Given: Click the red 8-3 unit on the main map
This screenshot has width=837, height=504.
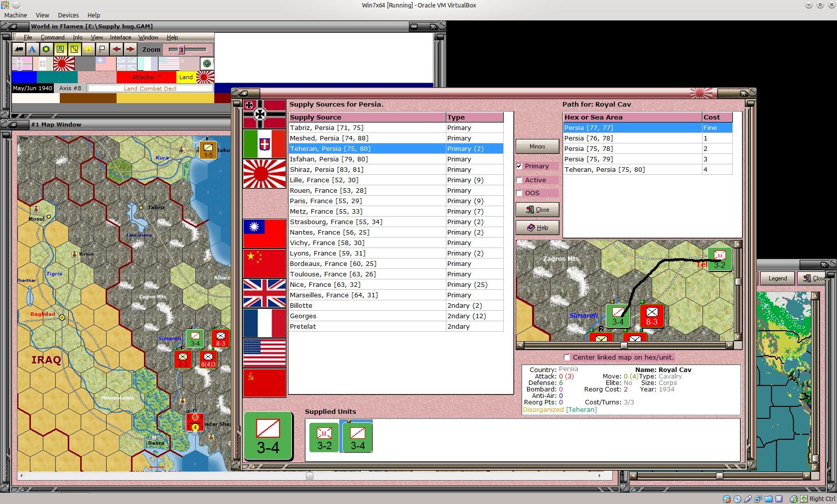Looking at the screenshot, I should [220, 338].
